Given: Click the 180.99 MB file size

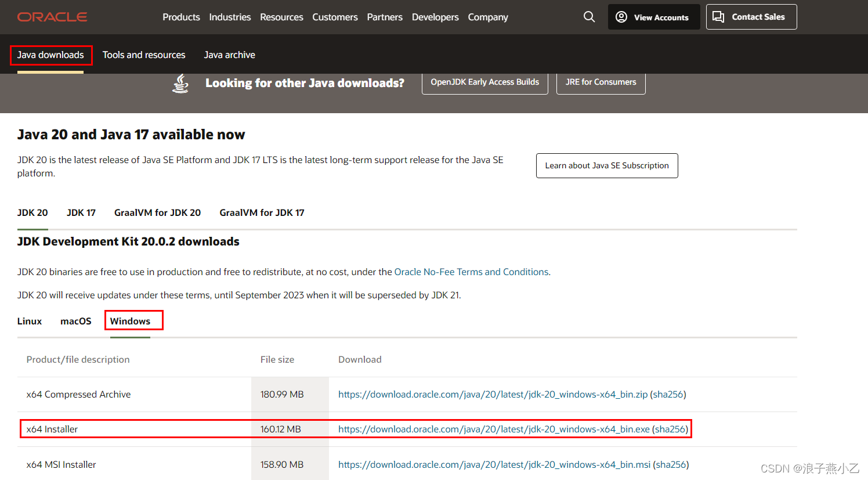Looking at the screenshot, I should (282, 394).
